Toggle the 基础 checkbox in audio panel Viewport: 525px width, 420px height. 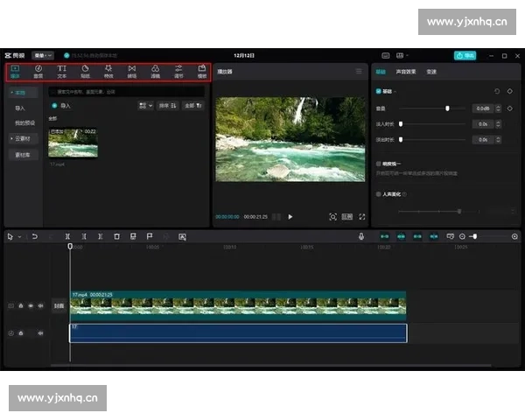click(x=378, y=91)
